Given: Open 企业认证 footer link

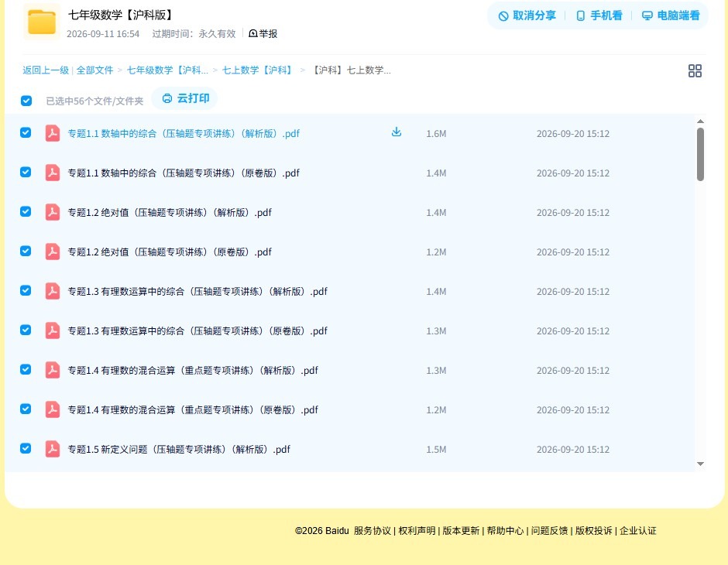Looking at the screenshot, I should pos(638,531).
